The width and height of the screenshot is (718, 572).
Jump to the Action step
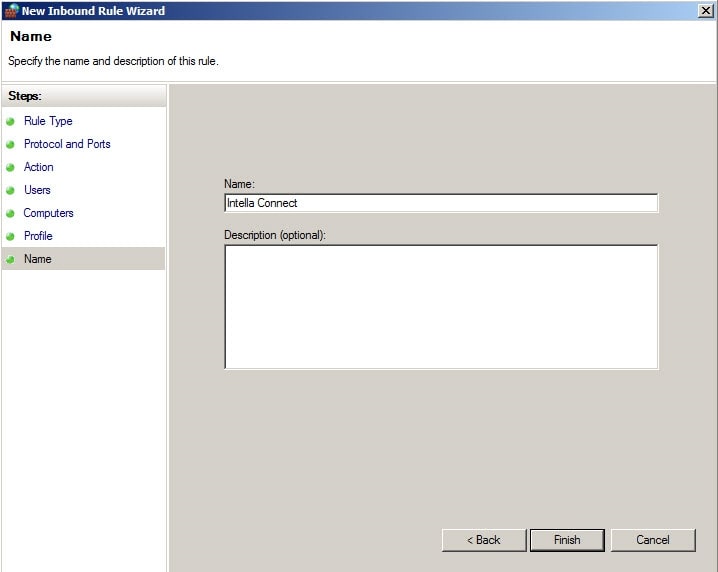tap(39, 167)
